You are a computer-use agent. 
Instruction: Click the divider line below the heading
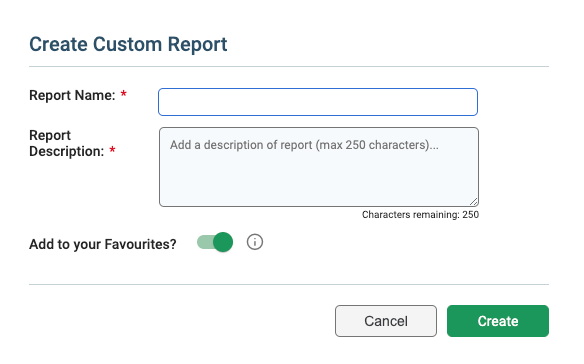[289, 67]
